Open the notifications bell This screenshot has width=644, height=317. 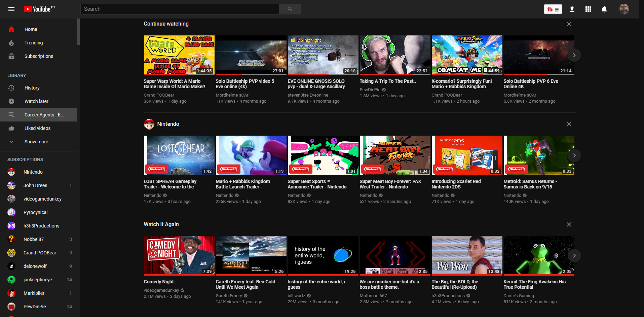(x=604, y=9)
